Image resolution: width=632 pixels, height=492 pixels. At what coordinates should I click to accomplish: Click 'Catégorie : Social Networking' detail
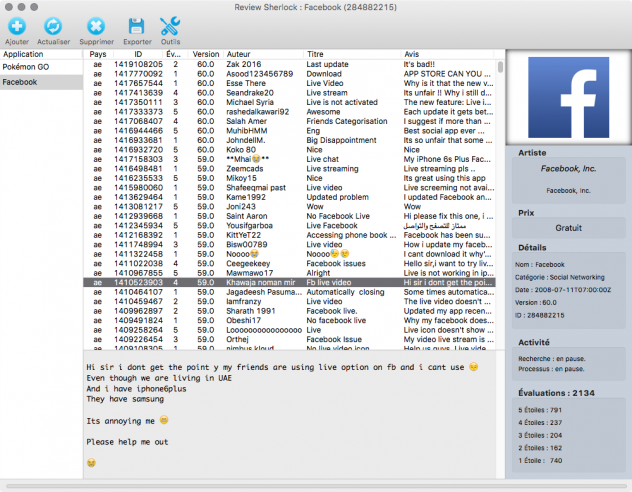(x=559, y=277)
